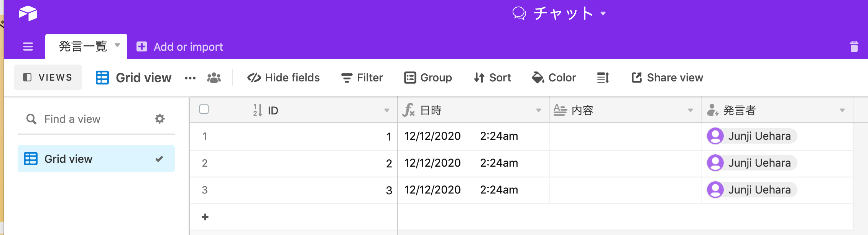Open view settings gear icon
The image size is (868, 235).
click(159, 119)
